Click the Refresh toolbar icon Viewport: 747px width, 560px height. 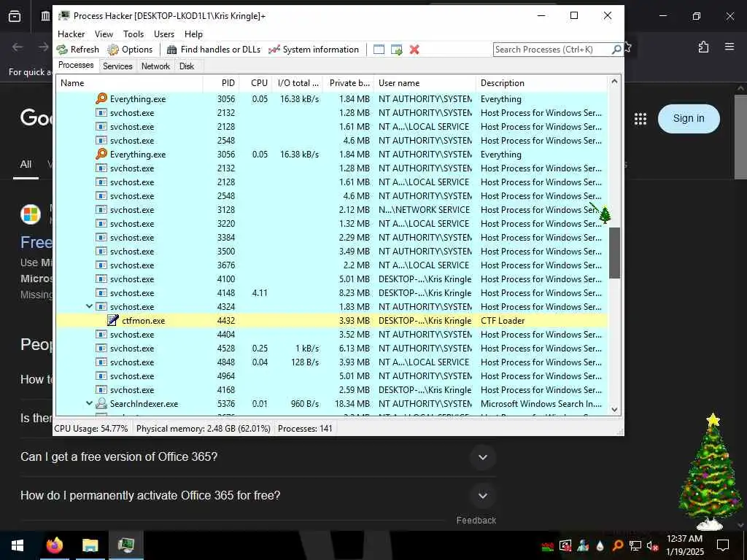(63, 50)
